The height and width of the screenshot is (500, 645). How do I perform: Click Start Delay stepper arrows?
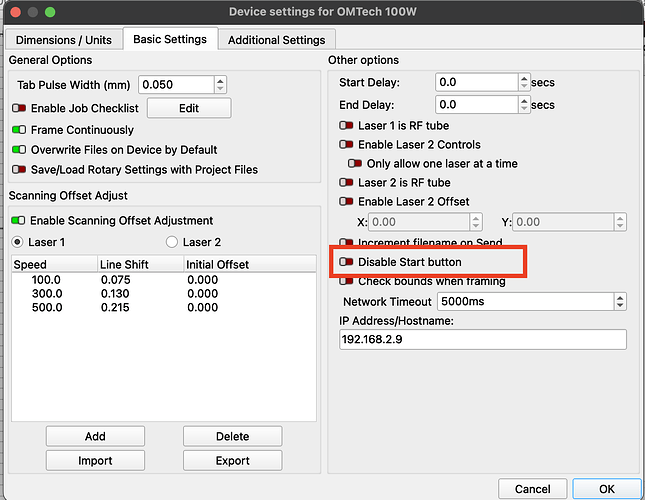[524, 82]
